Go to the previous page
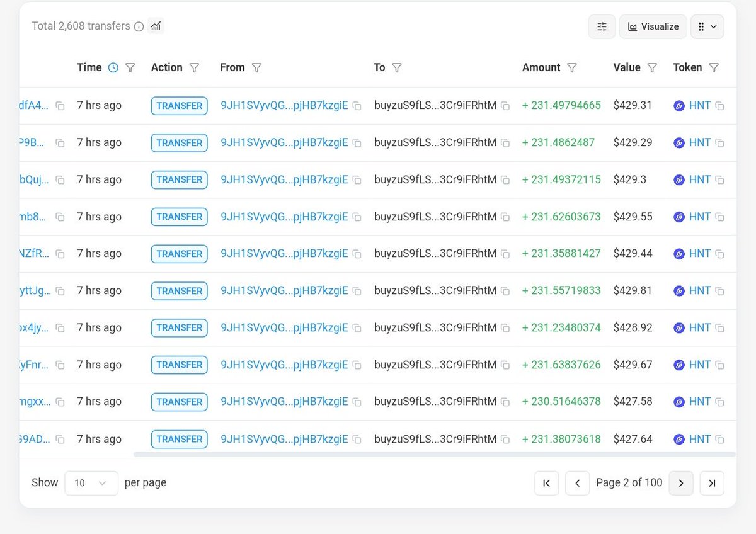 click(x=578, y=483)
